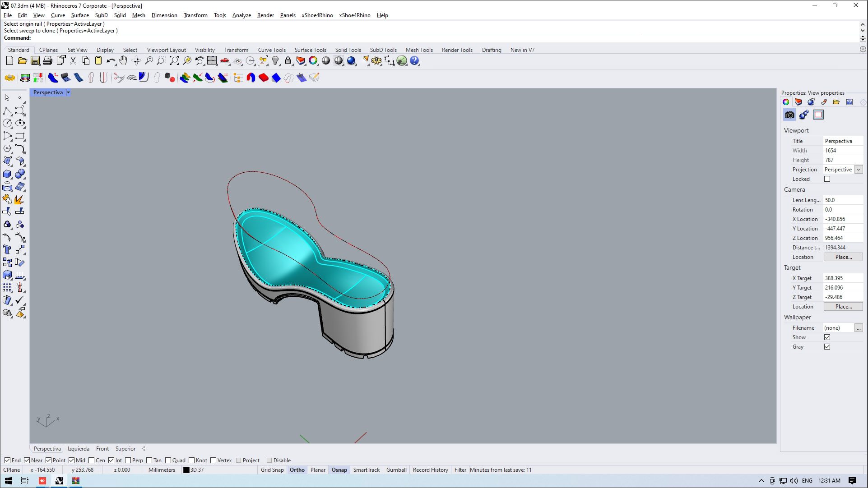Enable the Perp osnap checkbox
This screenshot has height=488, width=868.
coord(128,460)
